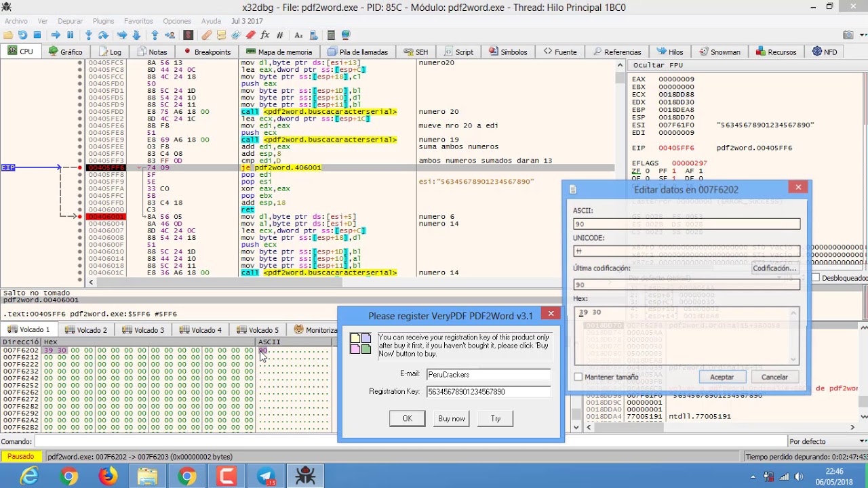
Task: Click the stack panel horizontal scrollbar
Action: tap(719, 427)
